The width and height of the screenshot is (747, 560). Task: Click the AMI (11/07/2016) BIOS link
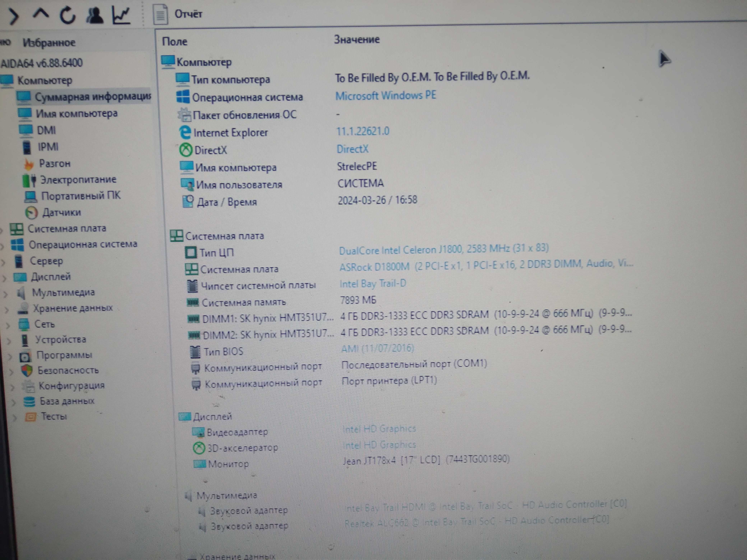[x=378, y=348]
